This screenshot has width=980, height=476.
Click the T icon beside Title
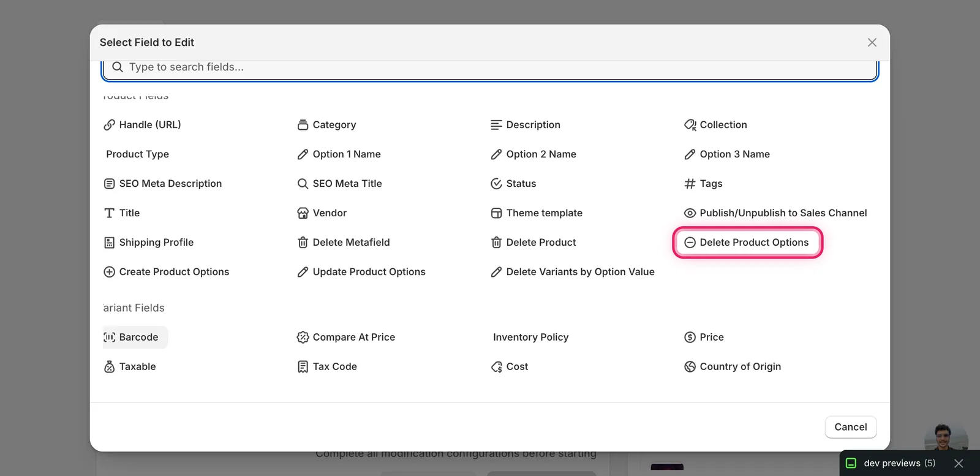coord(109,213)
